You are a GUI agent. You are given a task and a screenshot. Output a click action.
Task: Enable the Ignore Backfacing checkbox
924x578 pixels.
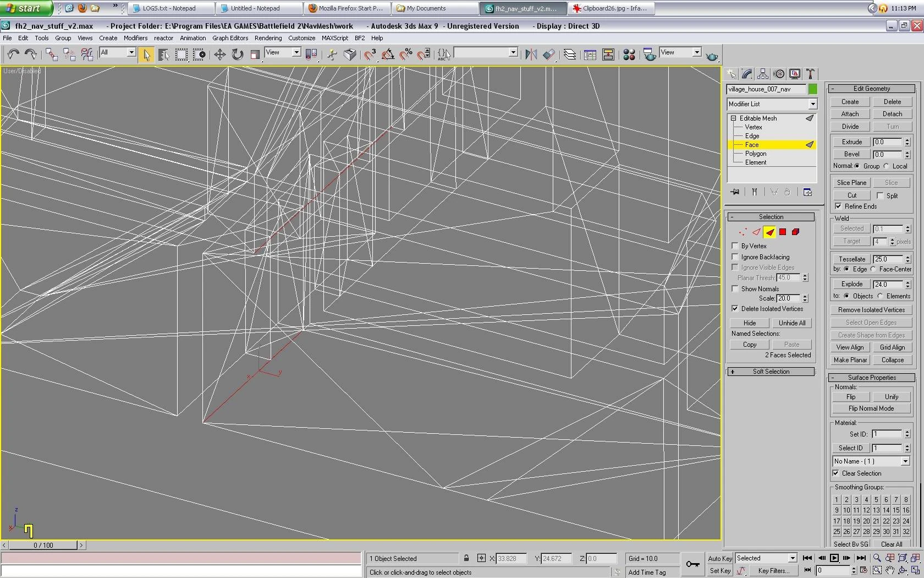(x=735, y=257)
